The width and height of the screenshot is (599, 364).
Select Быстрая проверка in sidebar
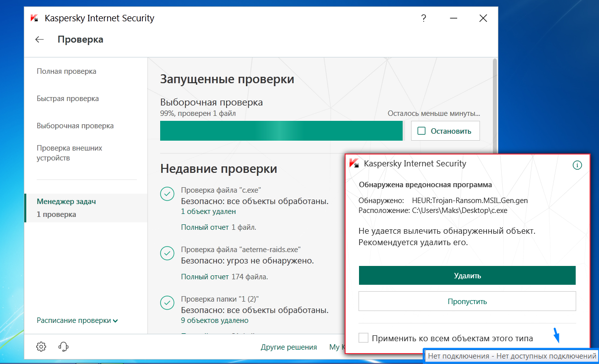[67, 99]
